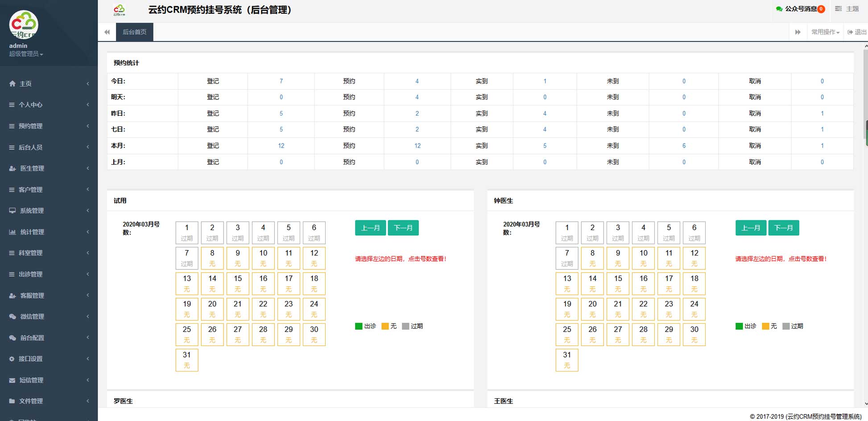
Task: Click the home icon beside 主页
Action: [x=12, y=84]
